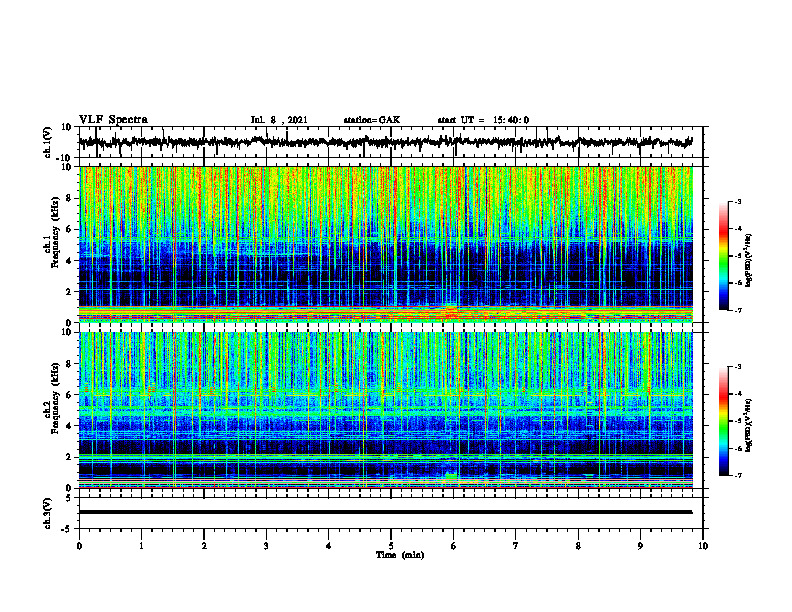Click the "VLF Spectra" plot title
Image resolution: width=792 pixels, height=612 pixels.
pos(113,120)
